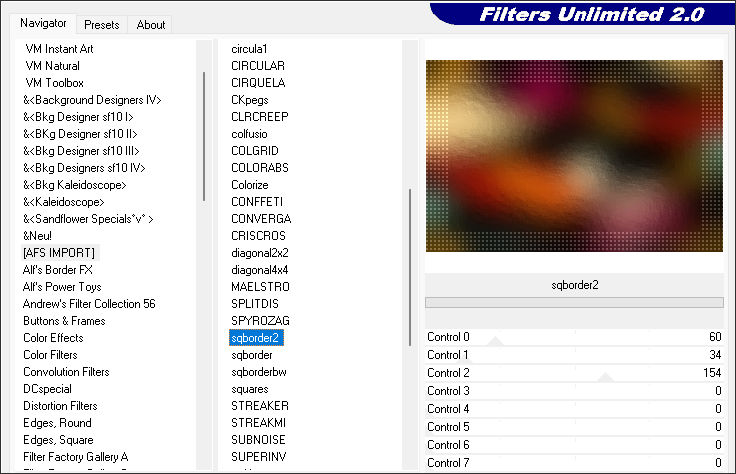Image resolution: width=736 pixels, height=474 pixels.
Task: Open Andrew's Filter Collection 56
Action: [x=89, y=304]
